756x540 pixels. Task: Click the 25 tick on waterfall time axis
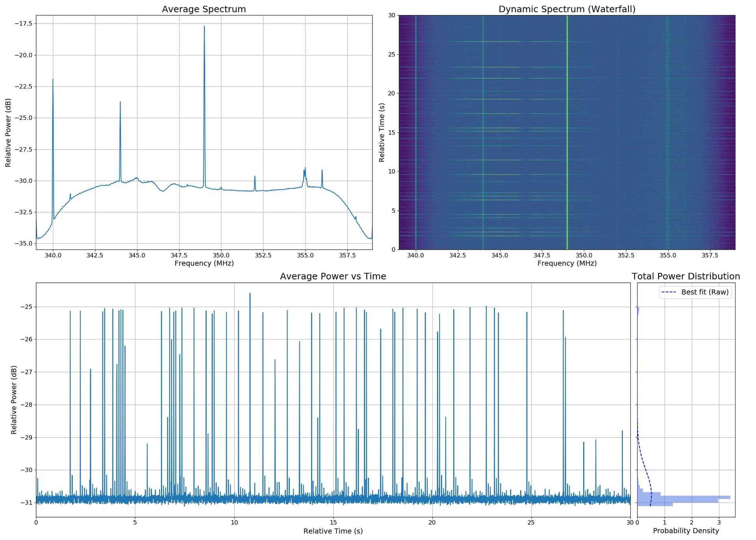(x=391, y=54)
